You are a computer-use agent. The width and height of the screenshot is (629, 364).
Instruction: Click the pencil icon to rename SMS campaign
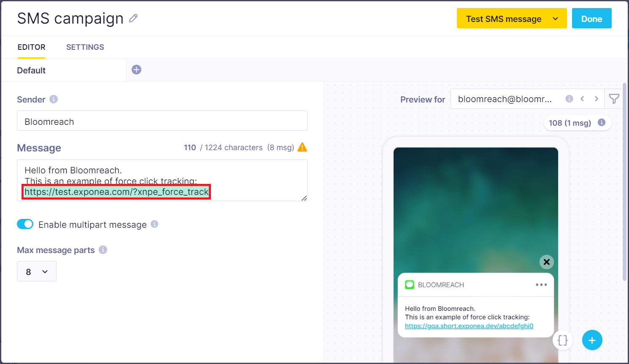[133, 18]
